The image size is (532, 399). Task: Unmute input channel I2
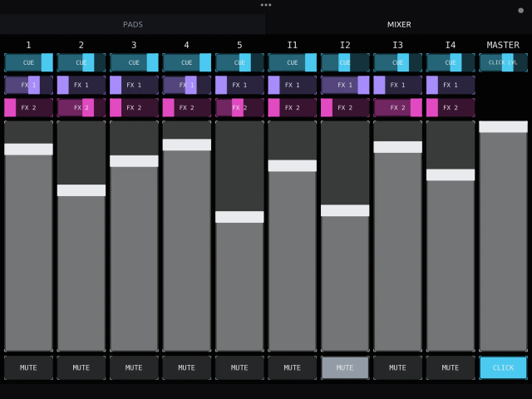[345, 367]
